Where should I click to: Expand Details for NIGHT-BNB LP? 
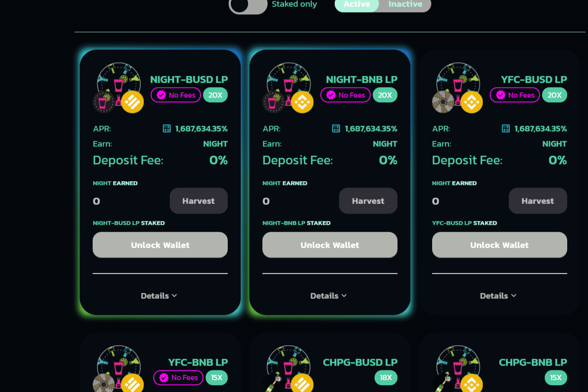(x=329, y=296)
